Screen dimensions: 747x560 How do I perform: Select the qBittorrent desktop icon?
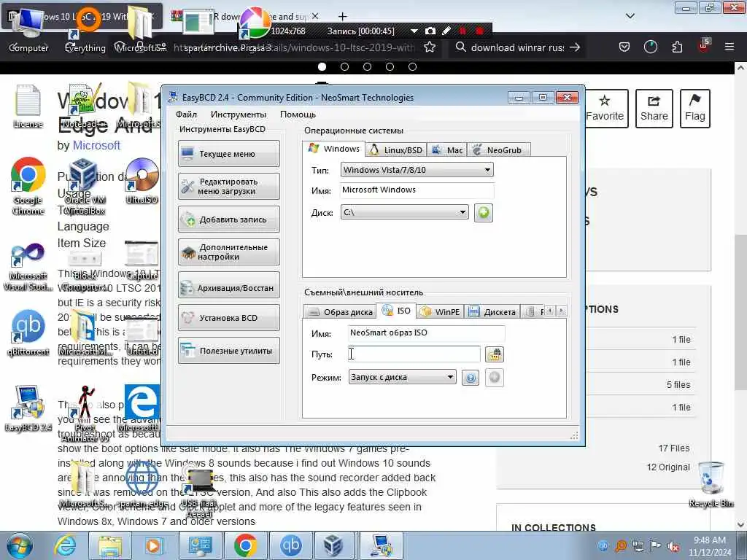28,332
